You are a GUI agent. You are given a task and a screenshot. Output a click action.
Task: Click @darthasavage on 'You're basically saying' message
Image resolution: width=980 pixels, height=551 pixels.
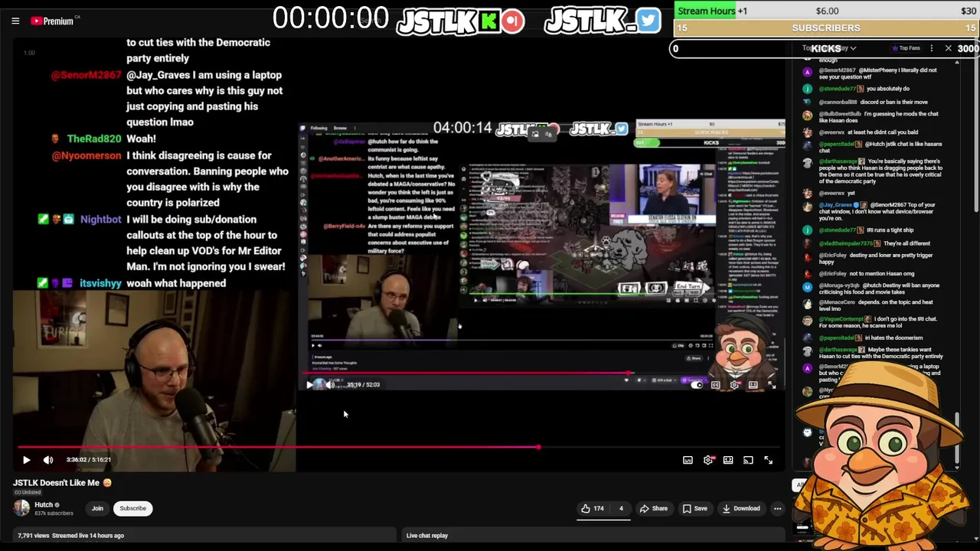point(838,161)
